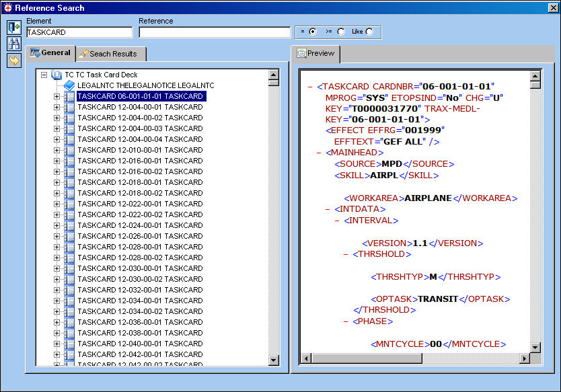Click preview horizontal scrollbar right arrow
Screen dimensions: 561x392
click(525, 358)
